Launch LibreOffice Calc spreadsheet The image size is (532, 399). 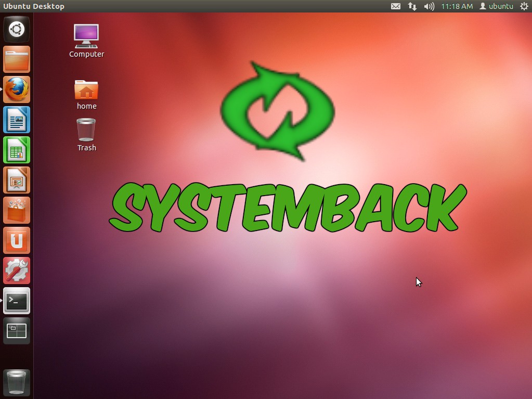[17, 150]
